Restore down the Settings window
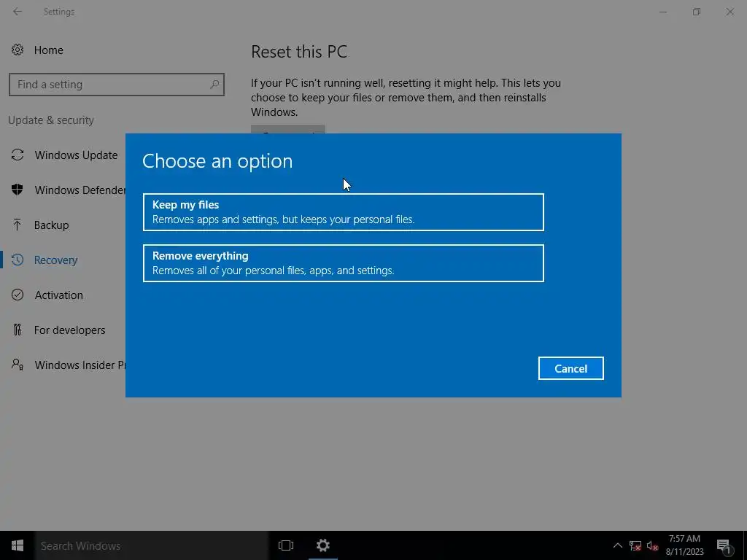The height and width of the screenshot is (560, 747). (697, 12)
